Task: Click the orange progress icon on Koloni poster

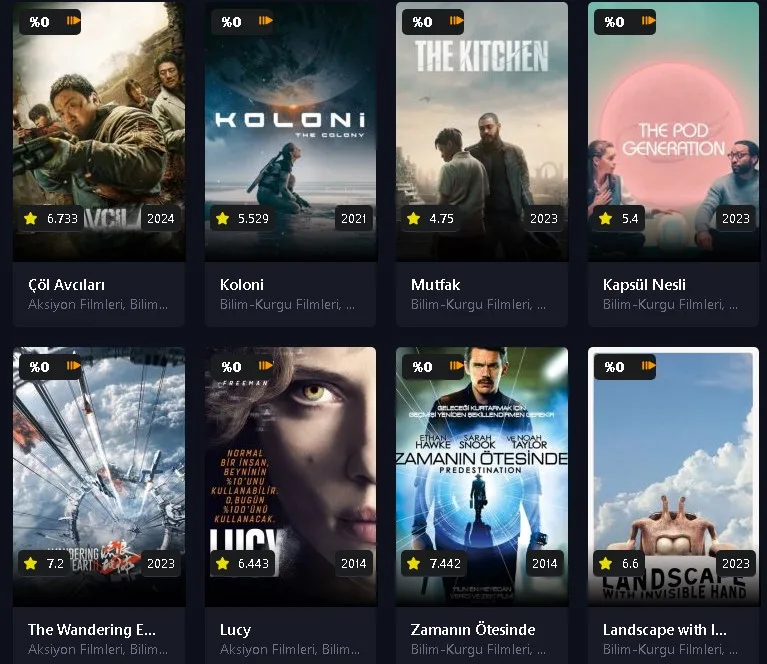Action: point(265,21)
